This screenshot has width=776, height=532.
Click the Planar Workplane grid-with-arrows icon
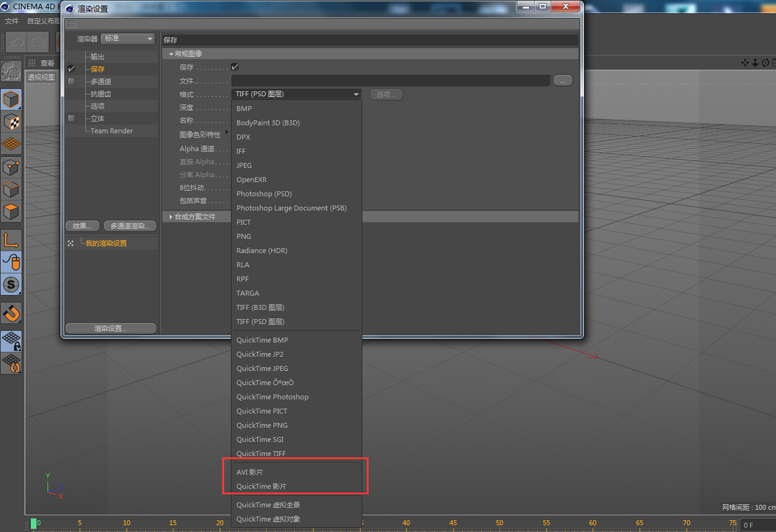click(11, 364)
